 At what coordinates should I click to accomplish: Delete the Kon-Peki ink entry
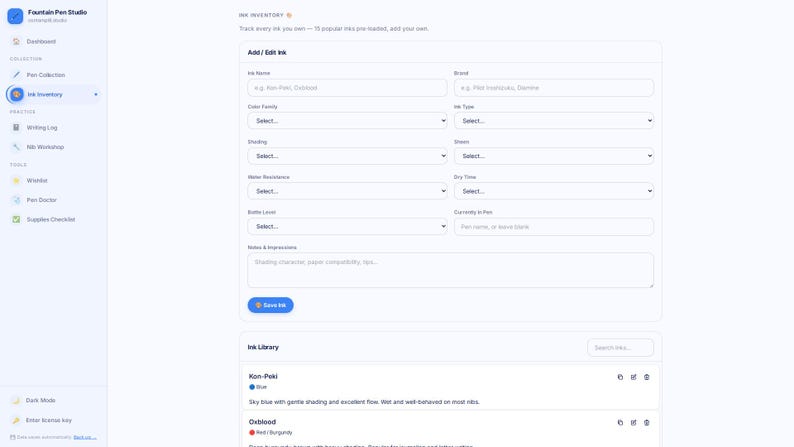click(647, 377)
